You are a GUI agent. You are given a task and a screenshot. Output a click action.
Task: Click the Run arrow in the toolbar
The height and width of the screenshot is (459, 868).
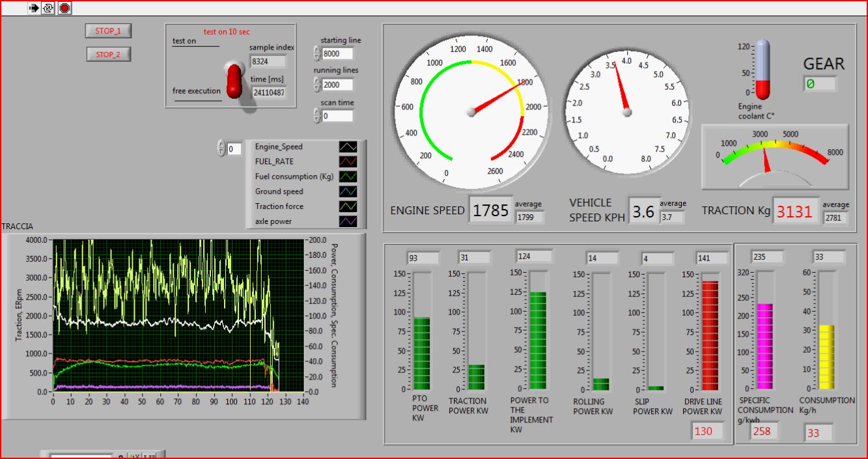tap(34, 8)
